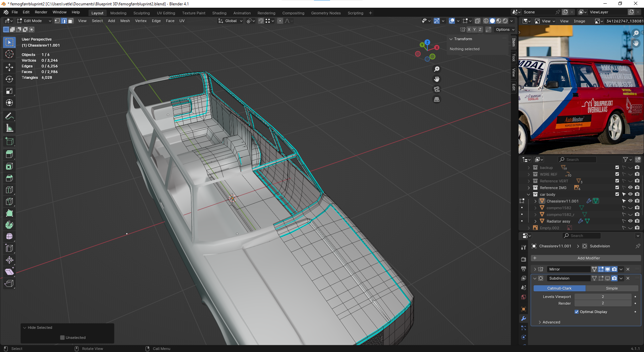Hide Radiator assy in viewport
This screenshot has width=644, height=352.
point(630,221)
